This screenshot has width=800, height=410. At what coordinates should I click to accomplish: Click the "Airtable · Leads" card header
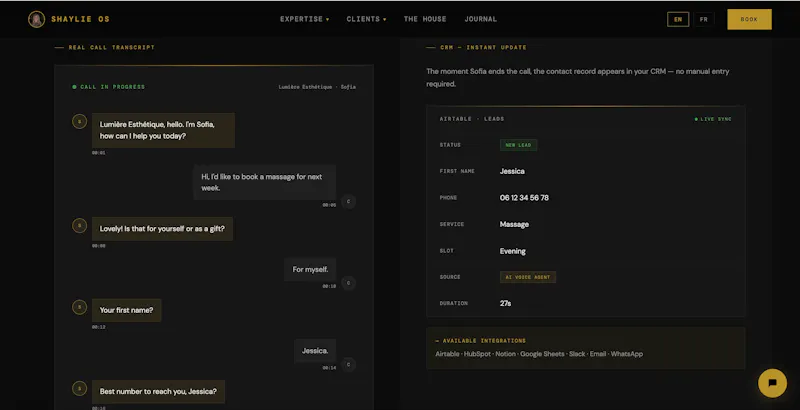(x=472, y=119)
